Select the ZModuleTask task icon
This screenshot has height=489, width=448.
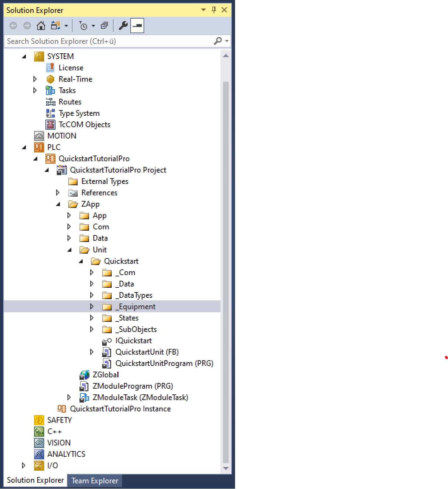(x=84, y=398)
